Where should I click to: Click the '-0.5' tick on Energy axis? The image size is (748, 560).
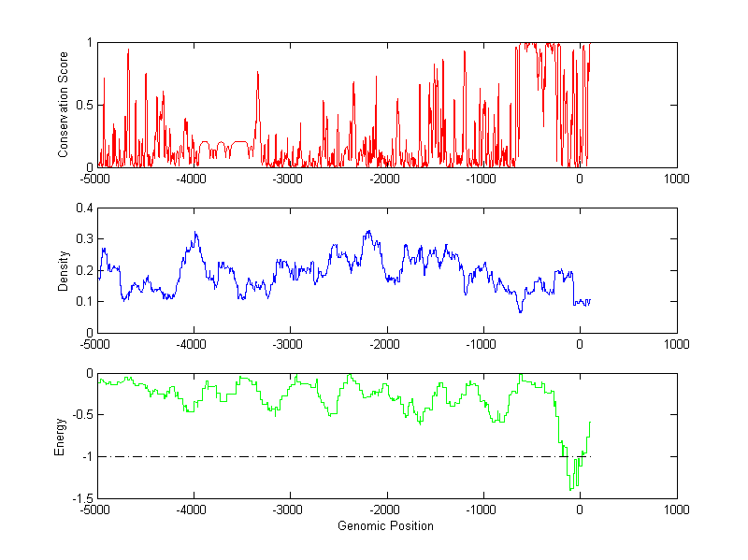[80, 415]
